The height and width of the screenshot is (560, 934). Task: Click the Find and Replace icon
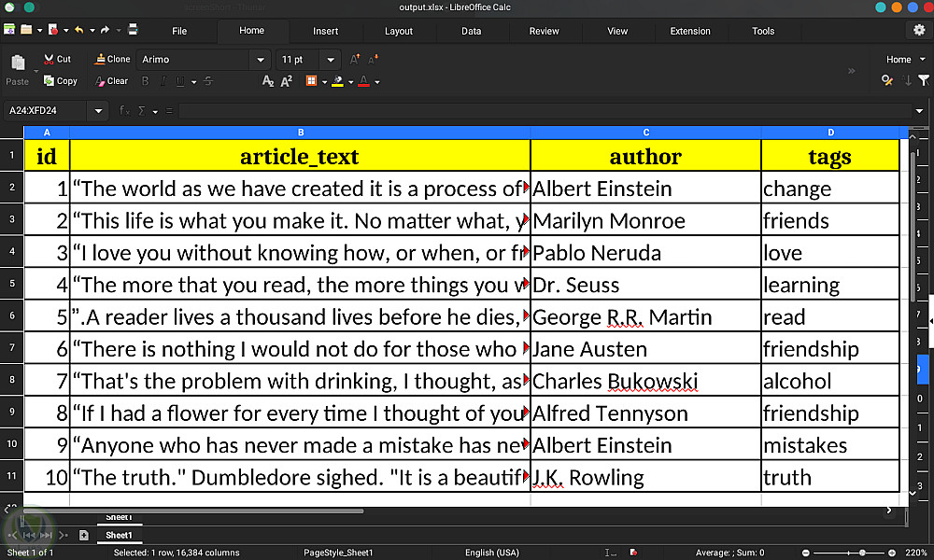[x=887, y=80]
